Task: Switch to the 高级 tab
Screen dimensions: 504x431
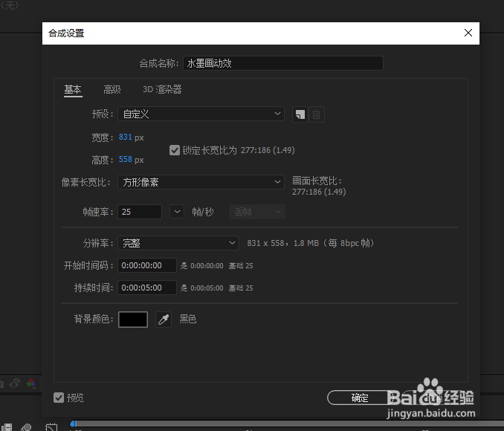Action: click(112, 90)
